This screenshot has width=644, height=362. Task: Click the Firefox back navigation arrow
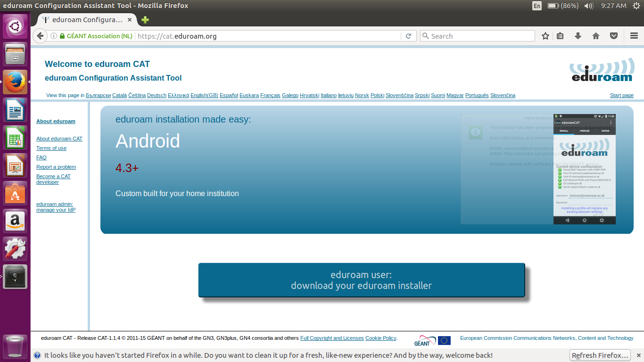[40, 36]
